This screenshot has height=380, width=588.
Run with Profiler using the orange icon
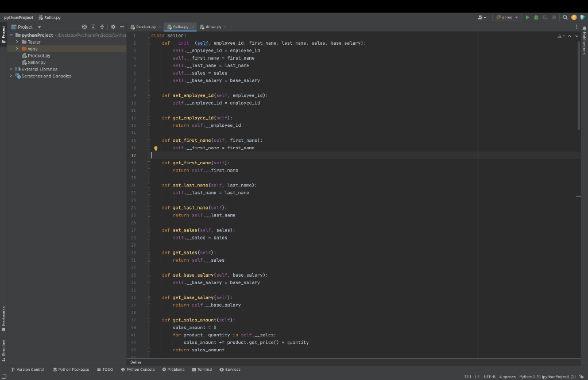pos(574,17)
